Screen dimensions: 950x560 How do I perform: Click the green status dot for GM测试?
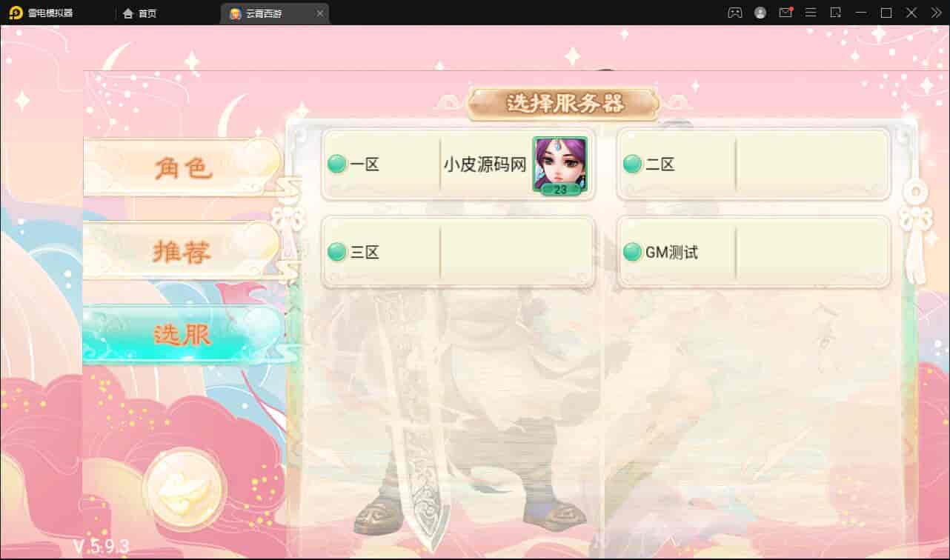[x=632, y=252]
